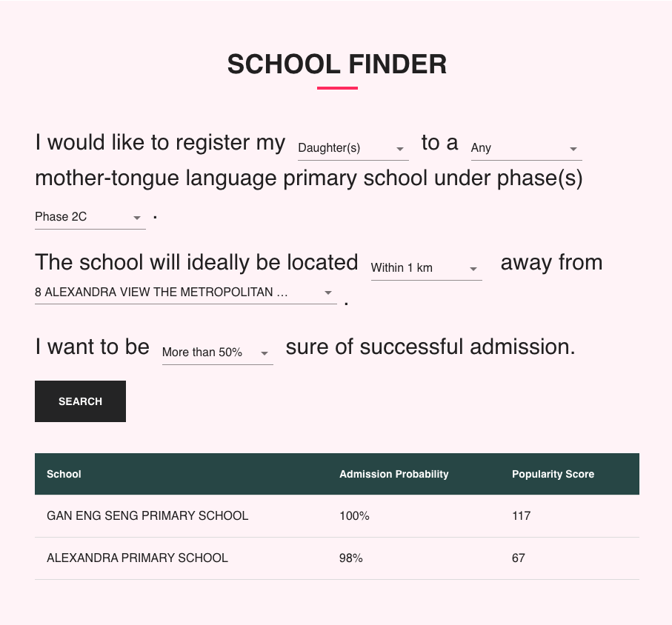Click the arrow next to Within 1 km
This screenshot has height=625, width=672.
(x=473, y=269)
